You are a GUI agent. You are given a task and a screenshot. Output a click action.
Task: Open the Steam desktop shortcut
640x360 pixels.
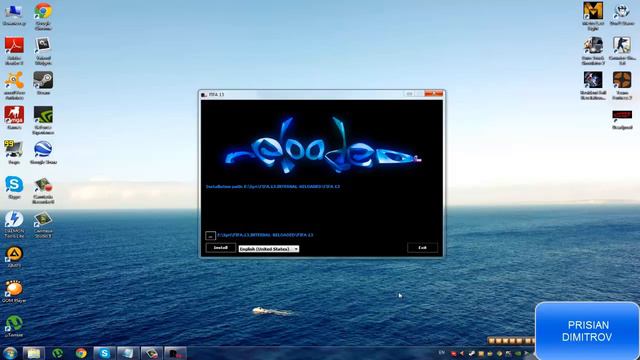click(43, 84)
